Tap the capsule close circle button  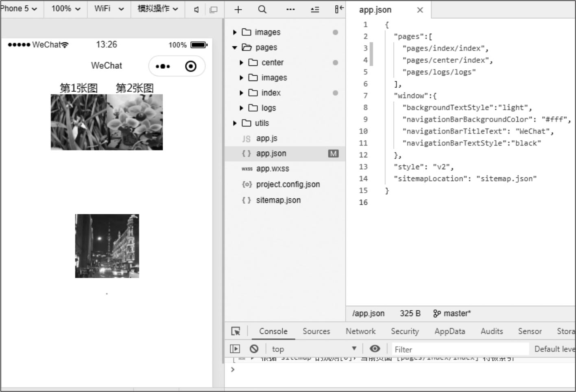point(190,66)
